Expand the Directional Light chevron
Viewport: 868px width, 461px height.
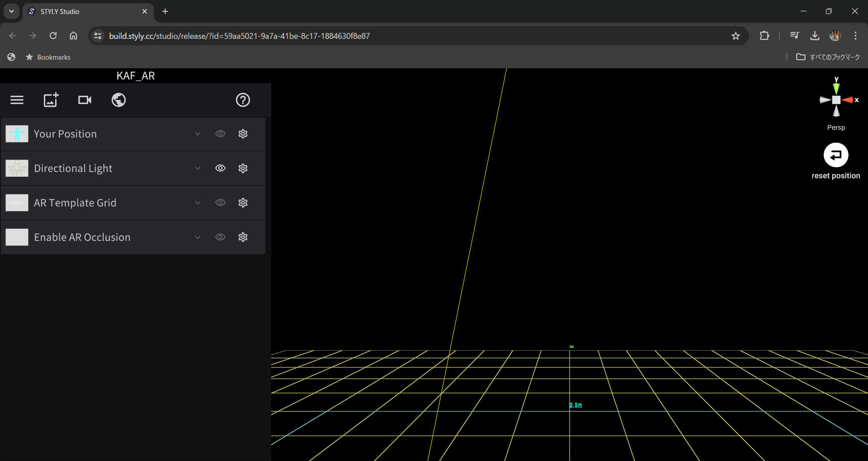click(x=198, y=168)
